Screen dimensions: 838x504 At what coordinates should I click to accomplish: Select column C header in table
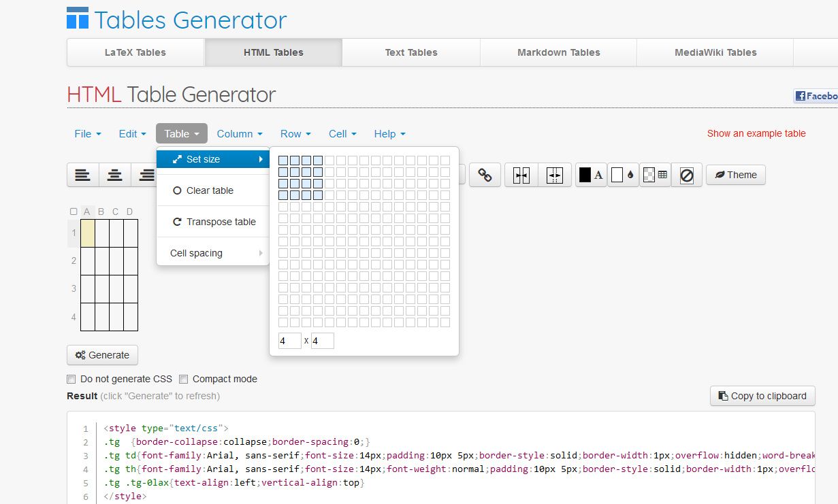pyautogui.click(x=116, y=212)
